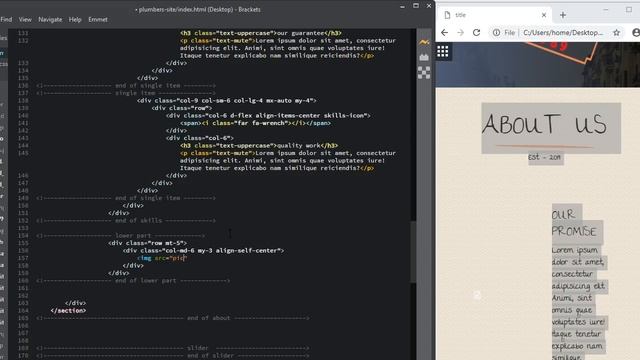Click the 'end of skills' comment line
The width and height of the screenshot is (640, 360).
coord(126,220)
